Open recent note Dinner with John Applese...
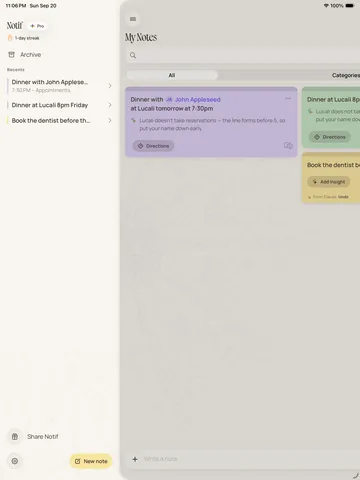The image size is (360, 480). point(59,86)
